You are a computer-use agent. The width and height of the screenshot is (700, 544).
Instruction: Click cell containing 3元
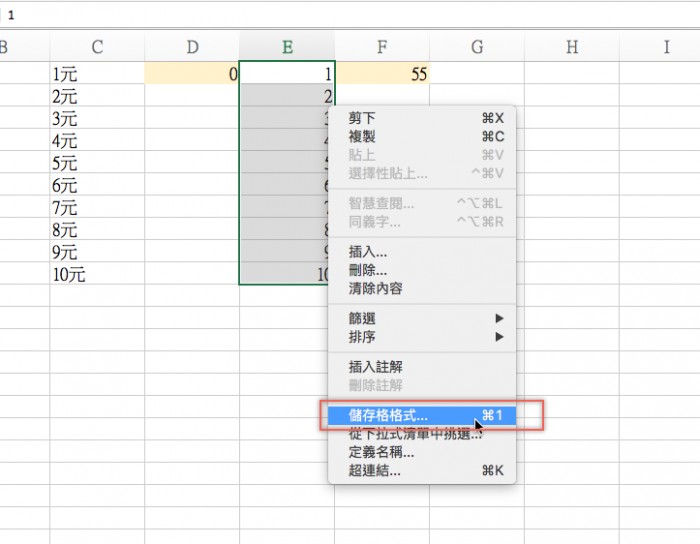97,118
